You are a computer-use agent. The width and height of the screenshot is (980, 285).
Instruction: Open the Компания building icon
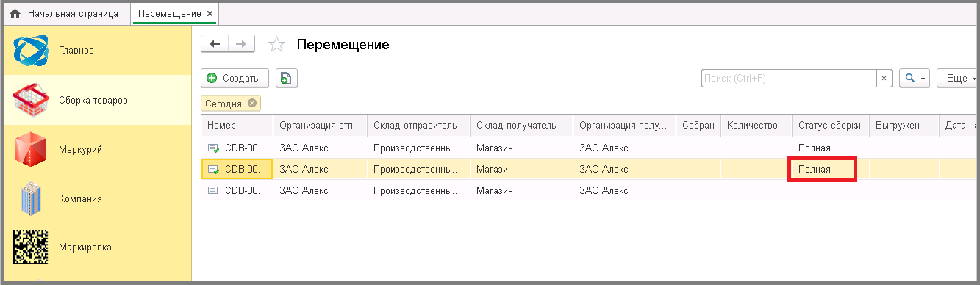coord(31,198)
